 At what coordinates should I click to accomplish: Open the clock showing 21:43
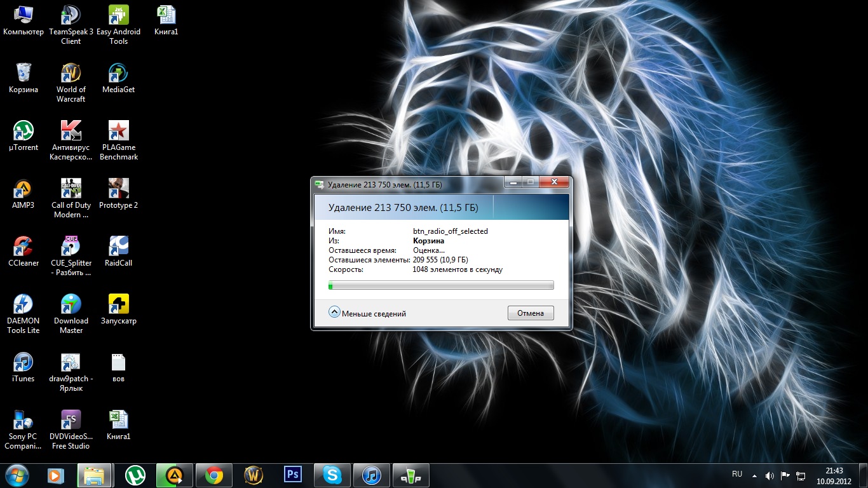tap(834, 475)
